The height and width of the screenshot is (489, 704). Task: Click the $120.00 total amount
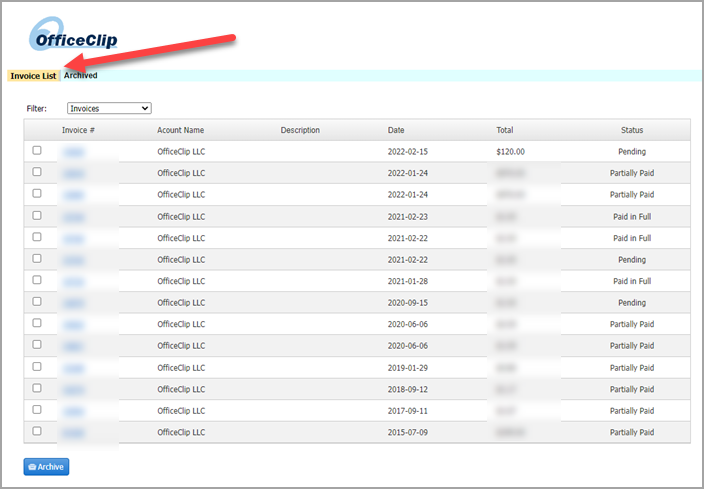coord(510,152)
